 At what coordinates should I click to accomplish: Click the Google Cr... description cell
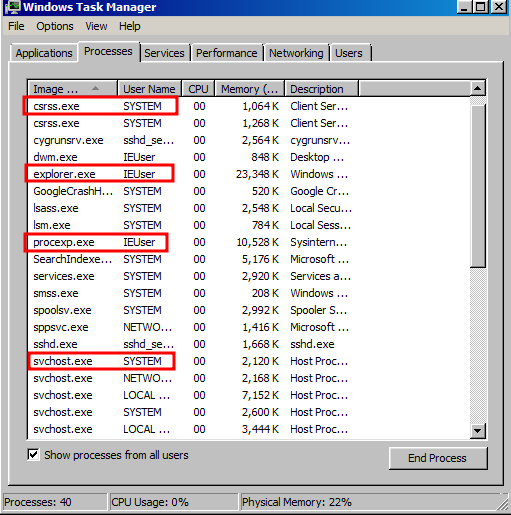(319, 191)
